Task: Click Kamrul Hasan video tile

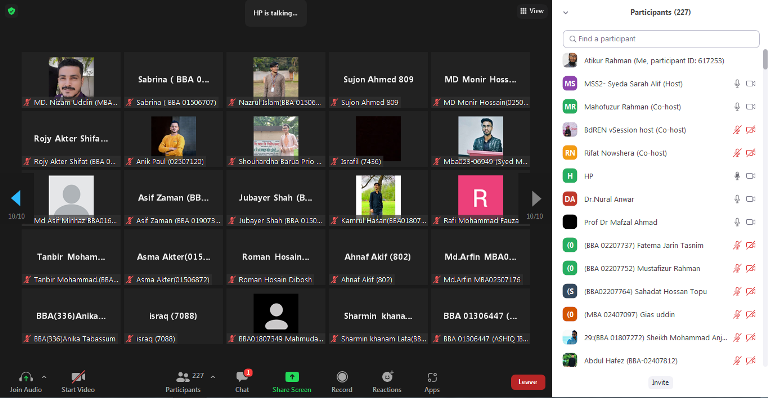Action: [378, 198]
